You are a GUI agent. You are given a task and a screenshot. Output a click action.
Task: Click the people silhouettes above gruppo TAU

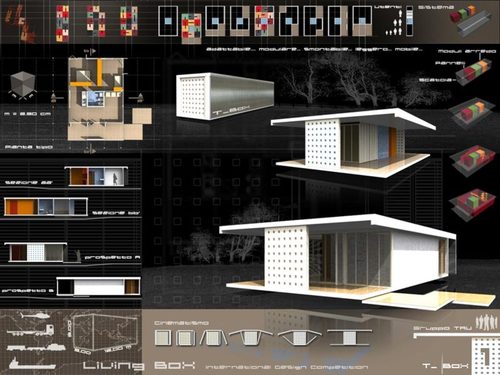486,322
